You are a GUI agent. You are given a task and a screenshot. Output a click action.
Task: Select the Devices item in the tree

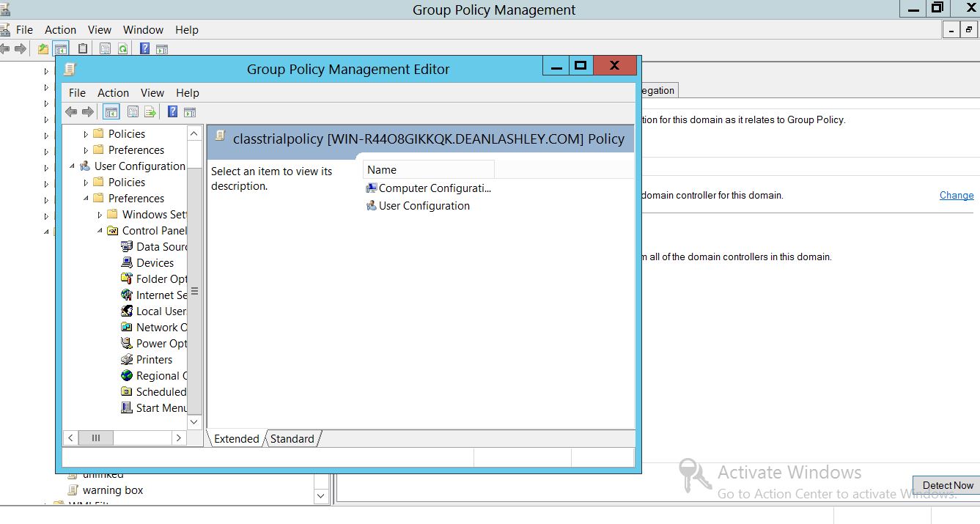tap(155, 263)
